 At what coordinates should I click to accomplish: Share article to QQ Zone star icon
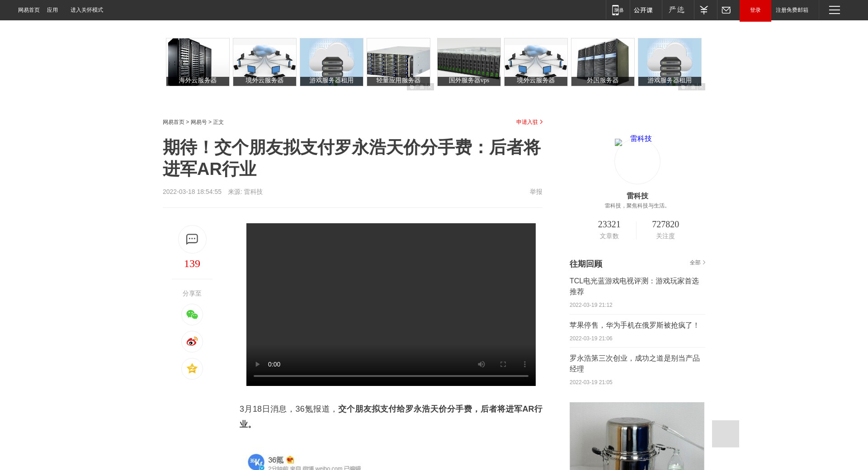(192, 369)
